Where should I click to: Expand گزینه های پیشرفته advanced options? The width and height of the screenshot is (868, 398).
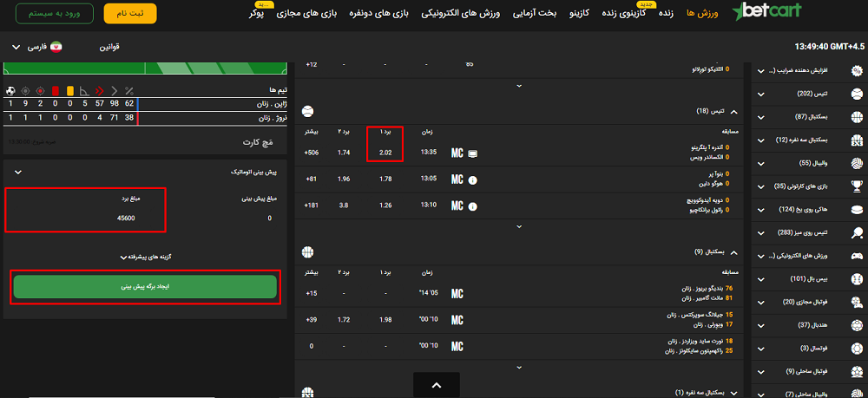tap(145, 257)
